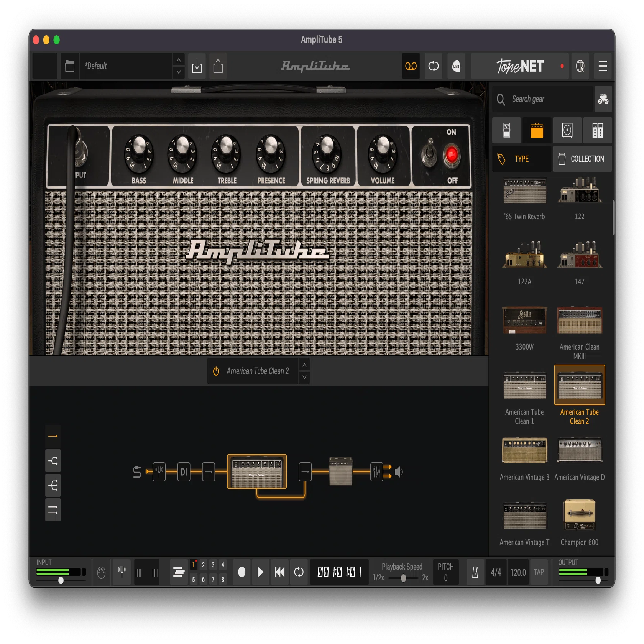Step to next preset arrow down

pos(179,72)
